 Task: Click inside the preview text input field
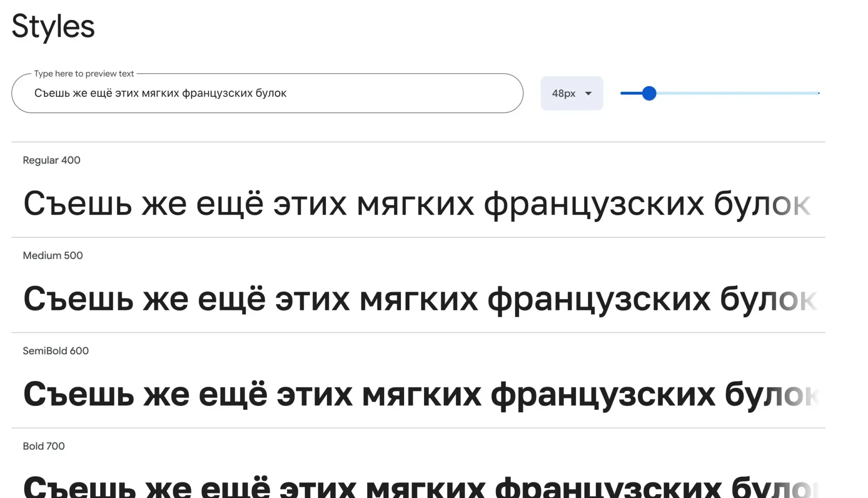tap(267, 93)
